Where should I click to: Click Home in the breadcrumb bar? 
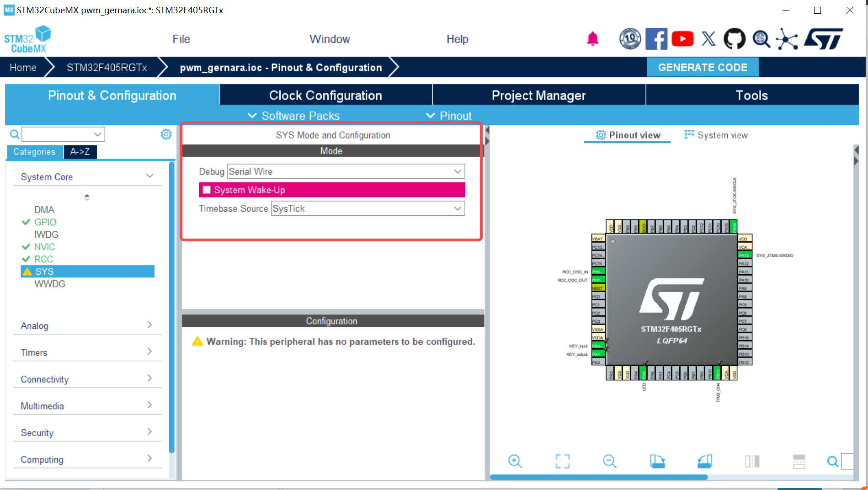click(x=22, y=67)
